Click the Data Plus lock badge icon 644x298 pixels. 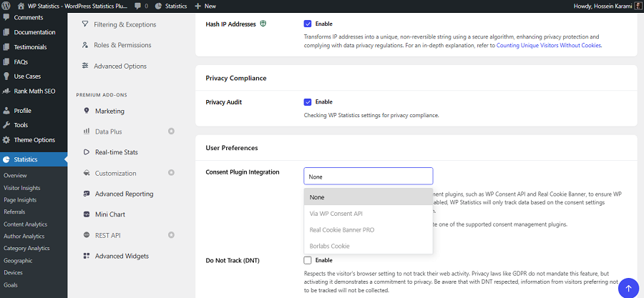coord(171,131)
